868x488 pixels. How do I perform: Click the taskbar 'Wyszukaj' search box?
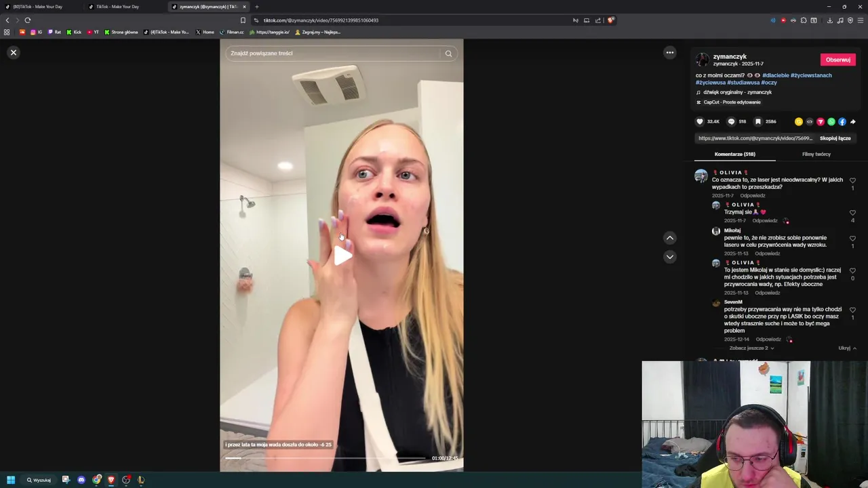pos(39,480)
